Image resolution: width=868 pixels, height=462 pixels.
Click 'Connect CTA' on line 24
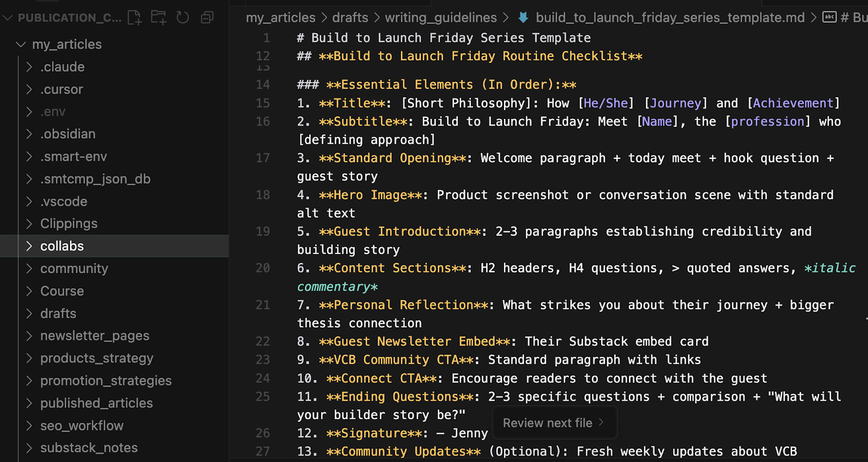(x=381, y=378)
